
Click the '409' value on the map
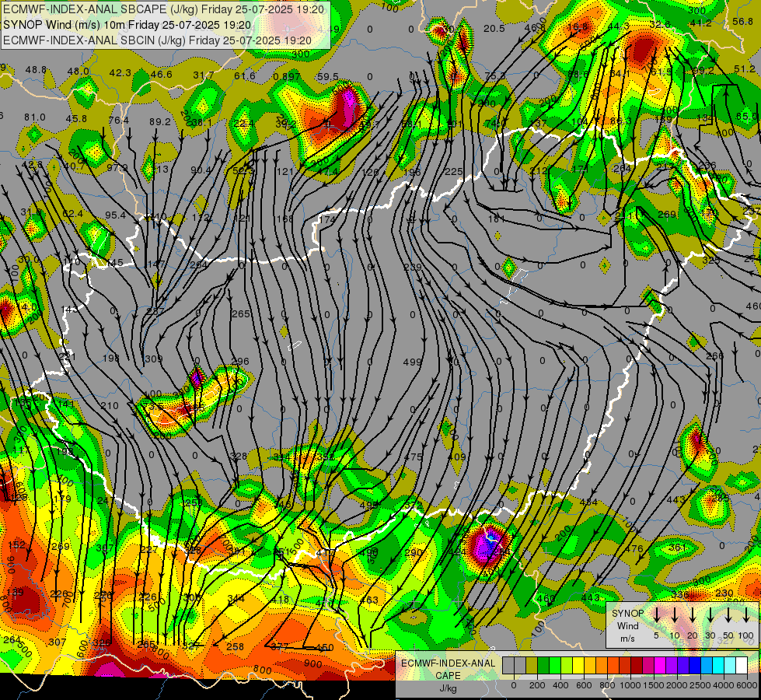pyautogui.click(x=457, y=457)
